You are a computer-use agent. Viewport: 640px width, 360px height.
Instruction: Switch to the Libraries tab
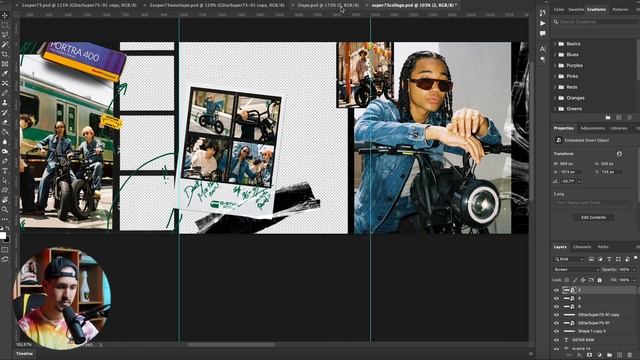(x=618, y=128)
